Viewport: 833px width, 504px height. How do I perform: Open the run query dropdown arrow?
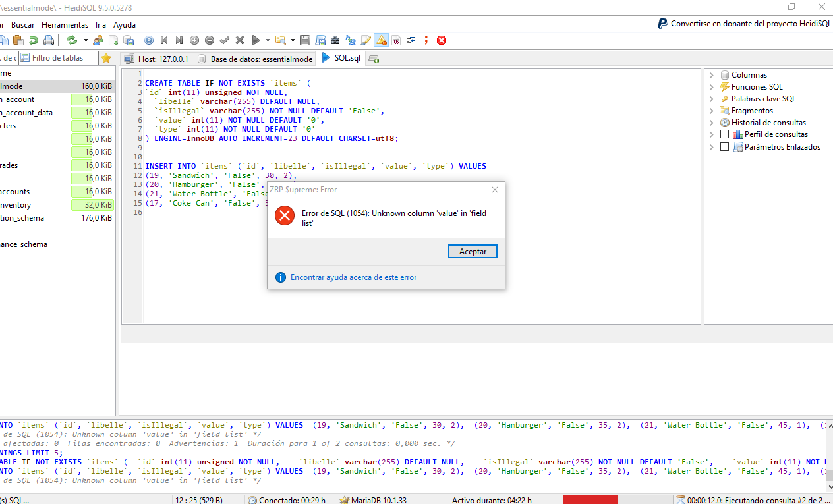pyautogui.click(x=268, y=40)
